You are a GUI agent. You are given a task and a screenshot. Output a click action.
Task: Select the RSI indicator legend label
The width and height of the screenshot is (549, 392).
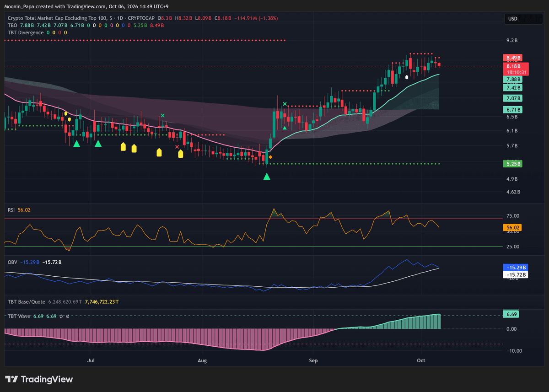tap(11, 210)
